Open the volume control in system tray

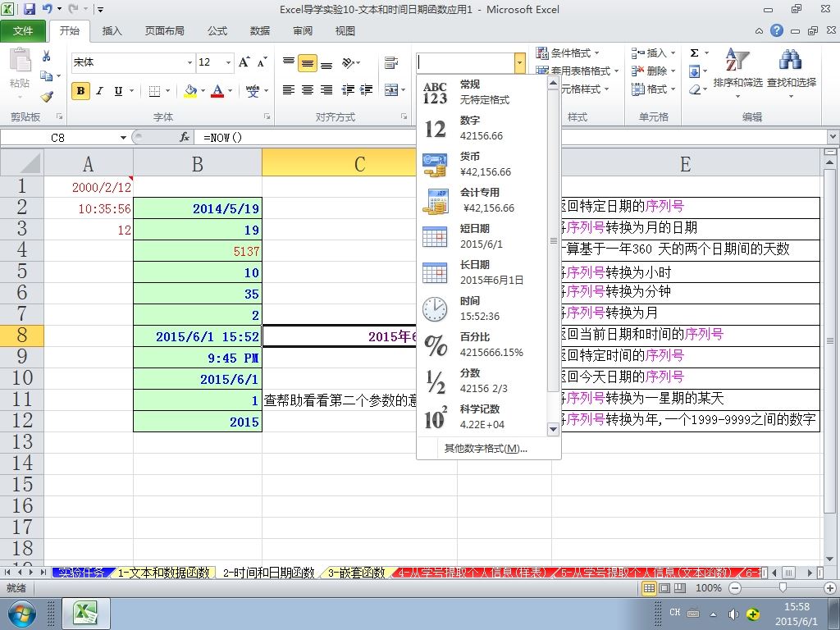pyautogui.click(x=733, y=614)
